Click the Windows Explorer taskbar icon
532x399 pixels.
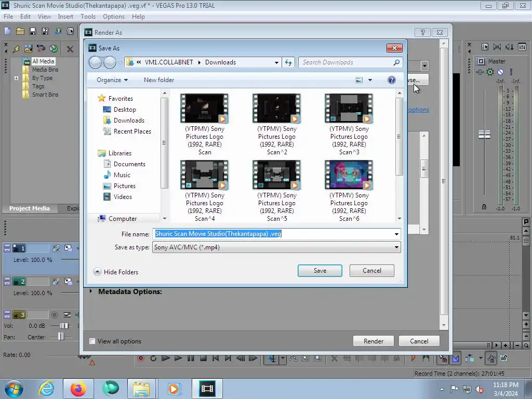pyautogui.click(x=141, y=389)
